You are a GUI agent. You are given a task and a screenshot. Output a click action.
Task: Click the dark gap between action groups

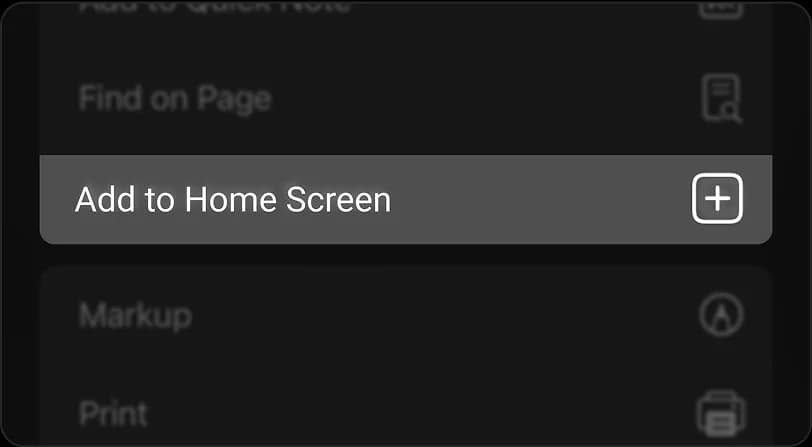pos(406,255)
